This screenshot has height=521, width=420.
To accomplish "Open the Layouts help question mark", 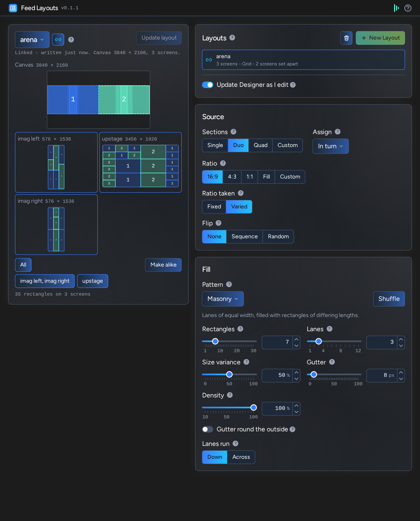I will coord(232,38).
